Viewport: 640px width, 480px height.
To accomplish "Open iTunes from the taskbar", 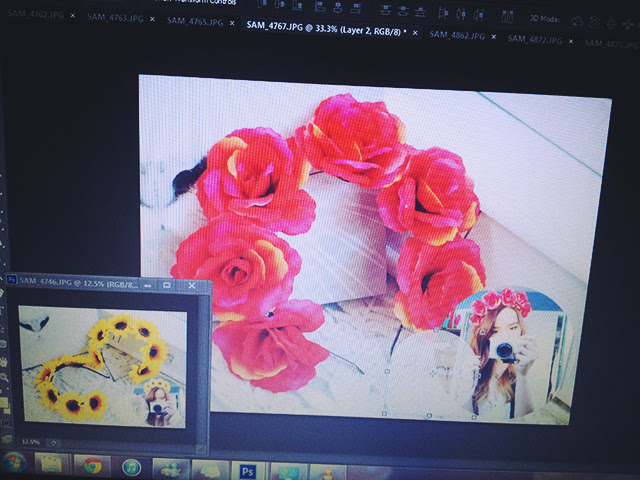I will (131, 467).
